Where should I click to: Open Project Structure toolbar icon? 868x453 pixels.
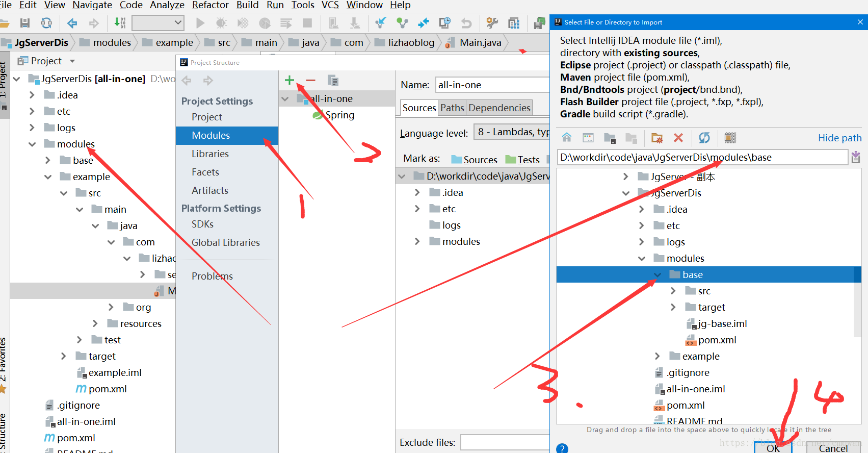coord(514,23)
